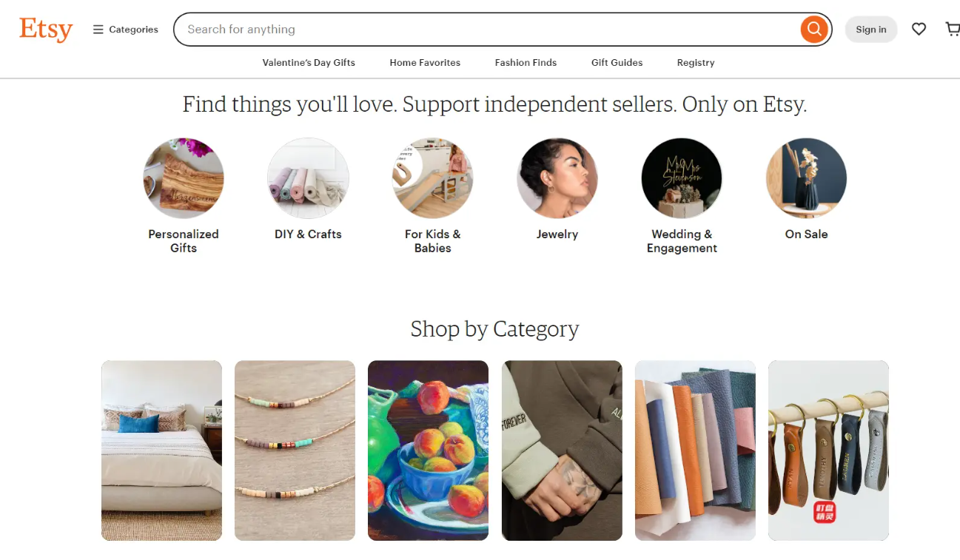This screenshot has height=560, width=960.
Task: Open the Registry link
Action: (x=696, y=63)
